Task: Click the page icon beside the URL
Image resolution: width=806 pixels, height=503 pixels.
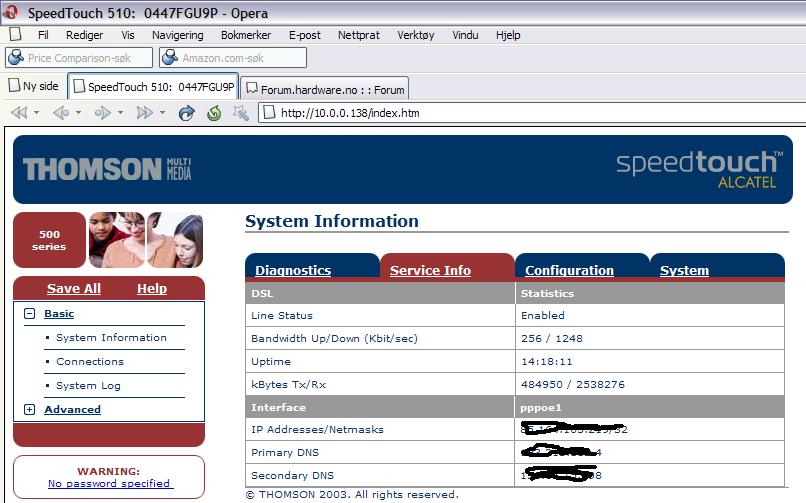Action: [x=269, y=113]
